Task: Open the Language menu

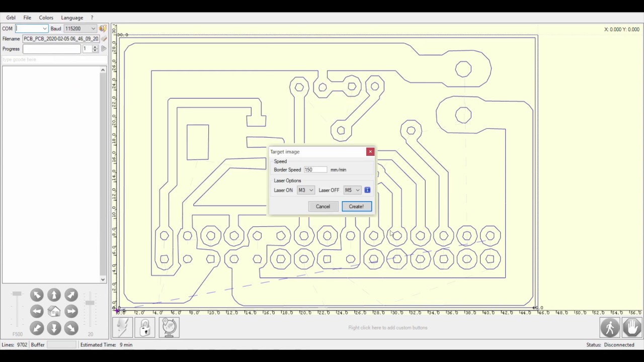Action: pyautogui.click(x=72, y=18)
